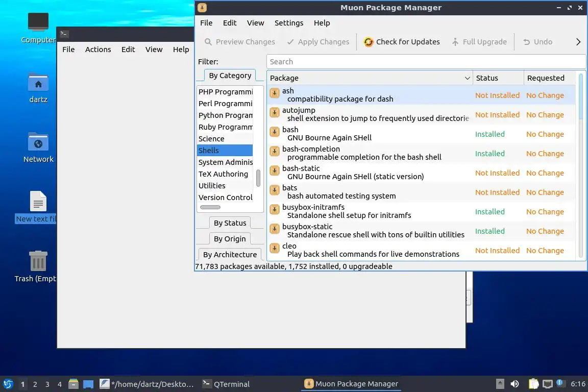Open the dartz home folder icon
Viewport: 588px width, 392px height.
[x=38, y=88]
